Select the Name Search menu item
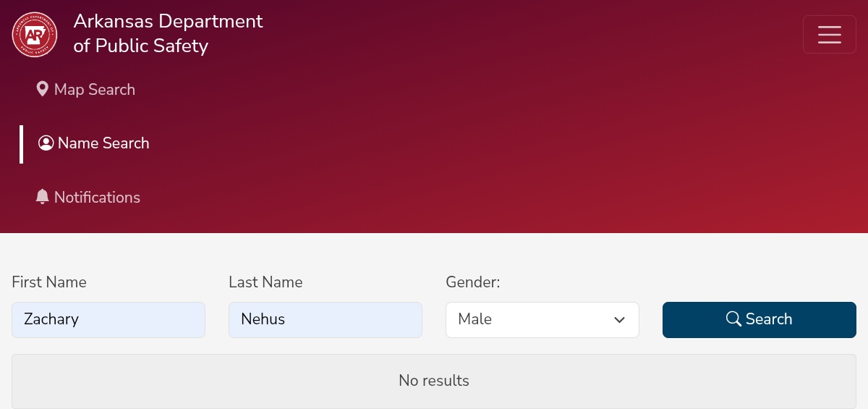Viewport: 868px width, 409px height. 94,143
